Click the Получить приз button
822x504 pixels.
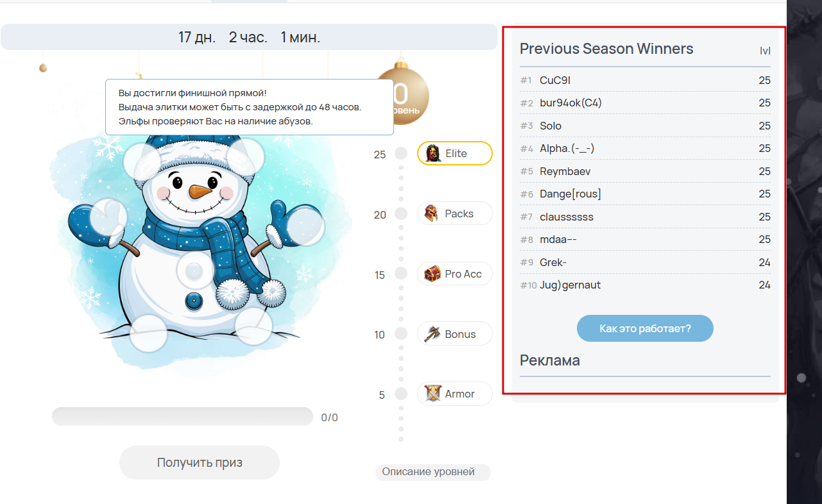[x=200, y=462]
